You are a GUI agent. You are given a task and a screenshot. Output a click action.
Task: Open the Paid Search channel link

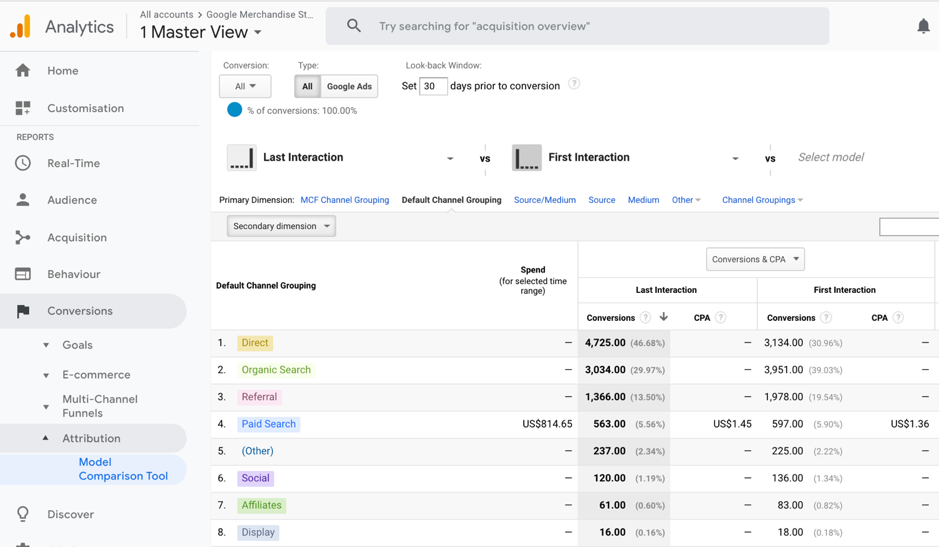[268, 424]
